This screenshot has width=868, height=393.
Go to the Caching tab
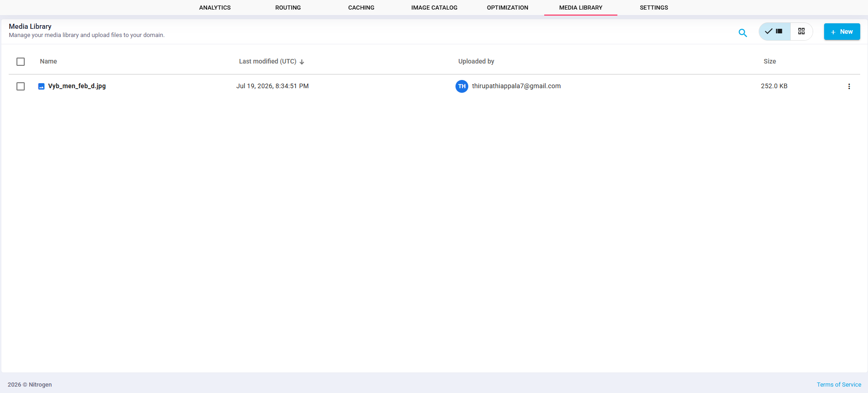click(361, 8)
